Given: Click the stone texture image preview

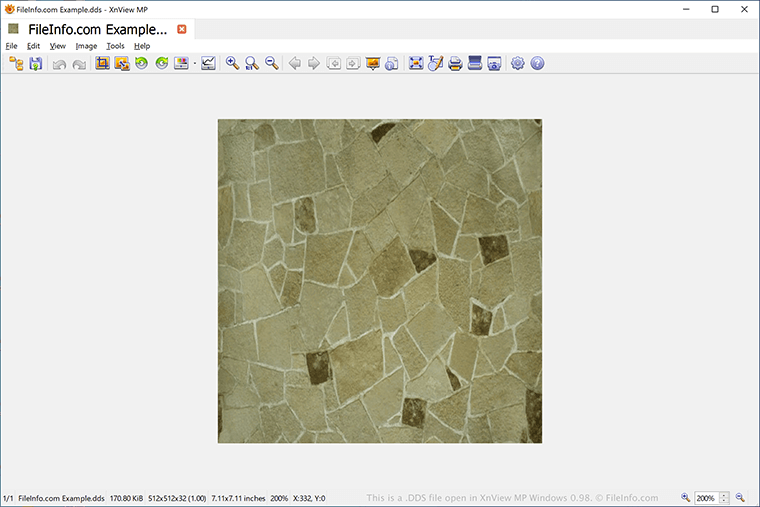Looking at the screenshot, I should pyautogui.click(x=380, y=281).
